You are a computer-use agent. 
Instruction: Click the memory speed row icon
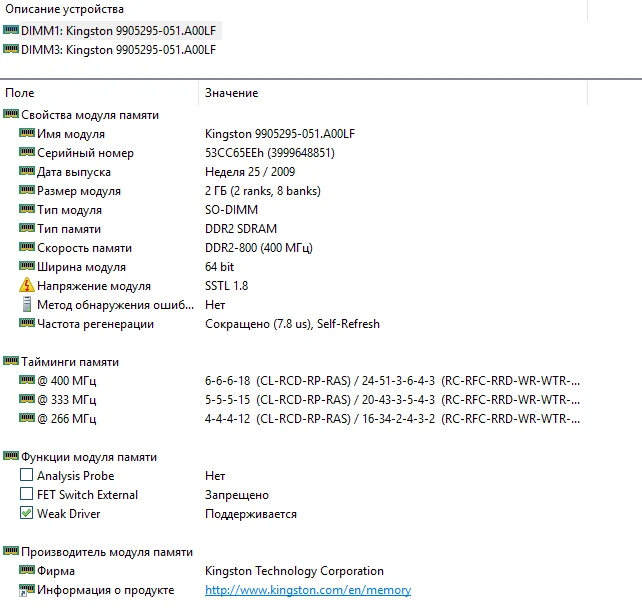point(27,247)
